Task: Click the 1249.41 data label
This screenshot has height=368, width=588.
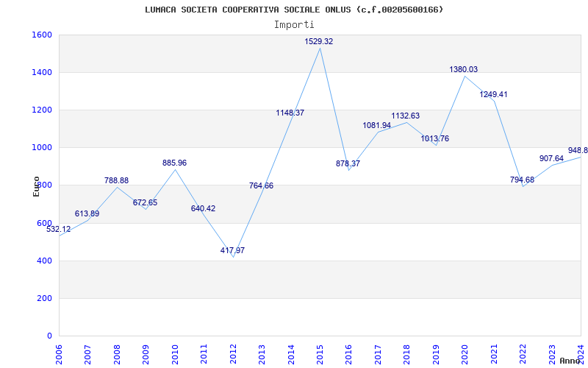Action: click(x=493, y=95)
